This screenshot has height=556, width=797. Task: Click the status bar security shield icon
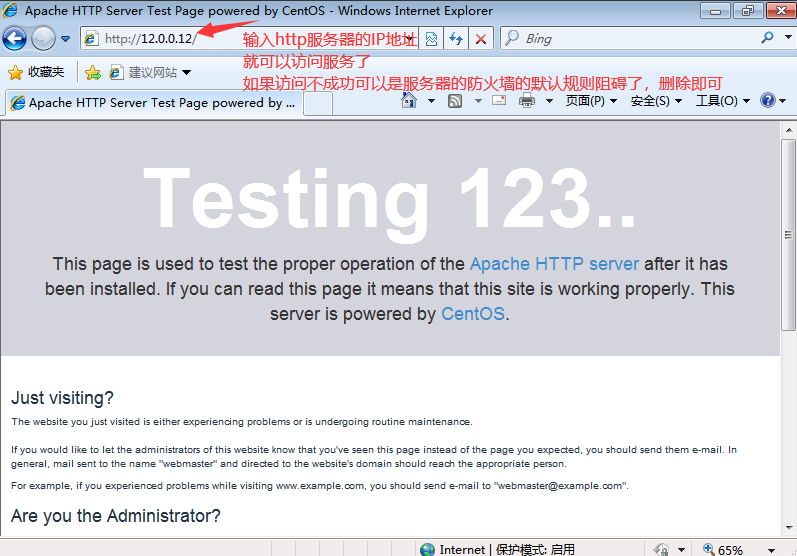pyautogui.click(x=661, y=549)
